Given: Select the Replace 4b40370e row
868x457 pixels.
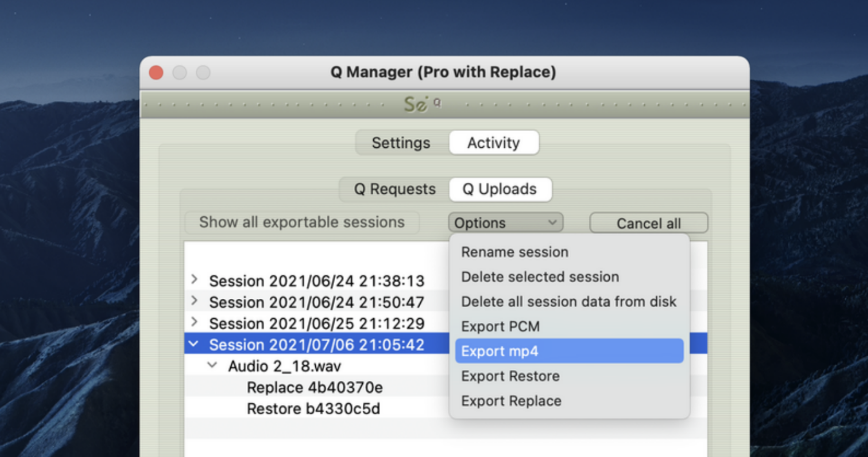Looking at the screenshot, I should point(317,387).
